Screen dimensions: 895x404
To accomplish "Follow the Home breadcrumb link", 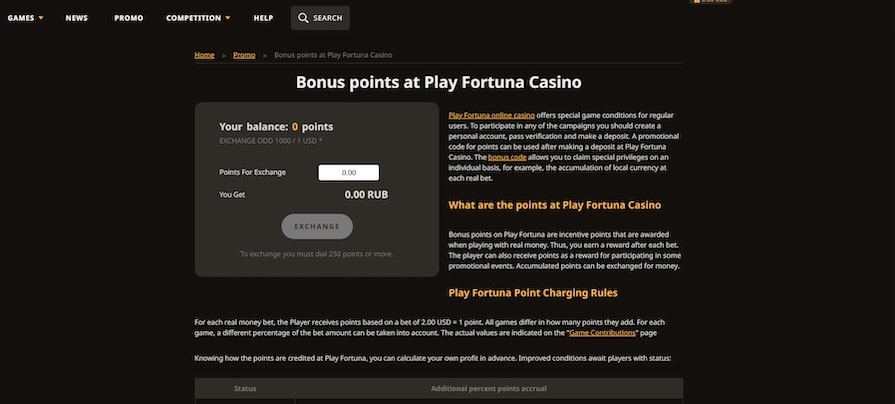I will (x=204, y=54).
